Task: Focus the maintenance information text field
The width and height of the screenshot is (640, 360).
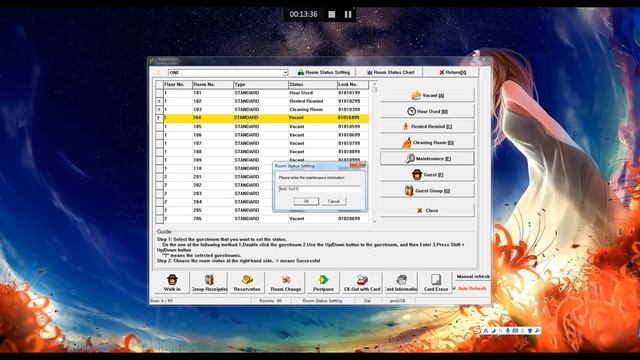Action: point(320,189)
